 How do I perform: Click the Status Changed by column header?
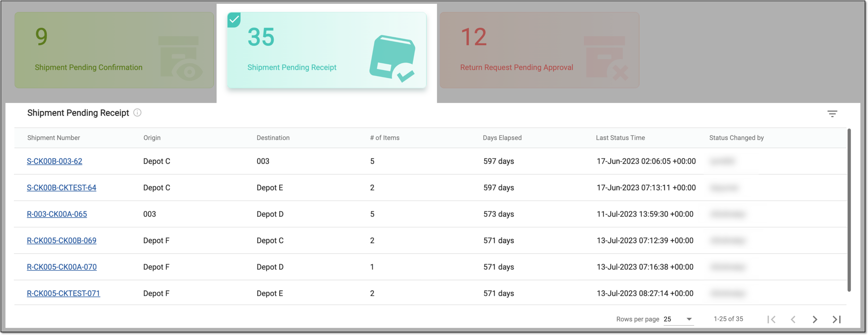click(x=736, y=138)
